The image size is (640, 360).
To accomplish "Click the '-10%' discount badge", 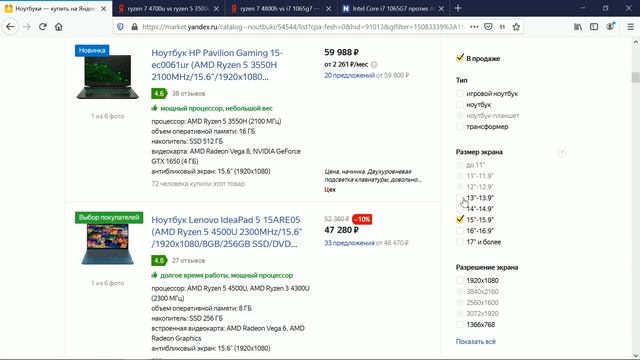I will point(362,219).
